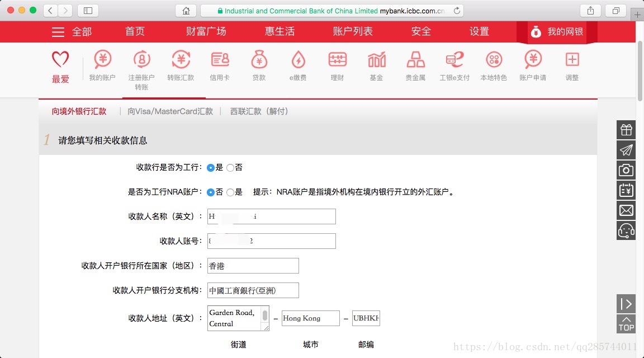Image resolution: width=644 pixels, height=358 pixels.
Task: Select 是 for 是否为工行NRA账户
Action: coord(230,192)
